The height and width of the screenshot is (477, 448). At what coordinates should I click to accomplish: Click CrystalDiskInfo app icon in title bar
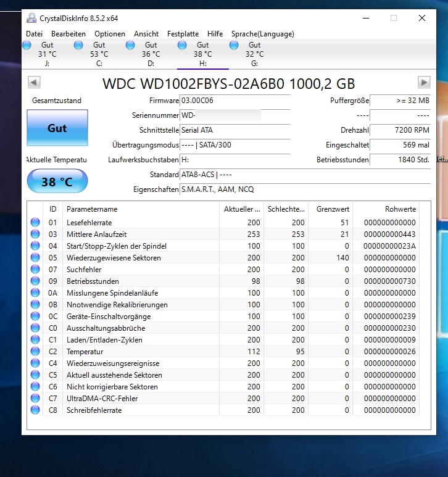point(31,19)
